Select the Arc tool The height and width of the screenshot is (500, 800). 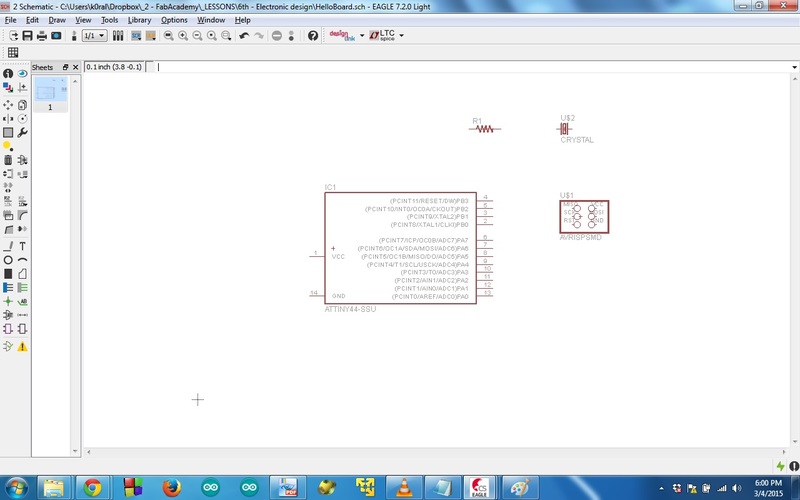pos(22,260)
